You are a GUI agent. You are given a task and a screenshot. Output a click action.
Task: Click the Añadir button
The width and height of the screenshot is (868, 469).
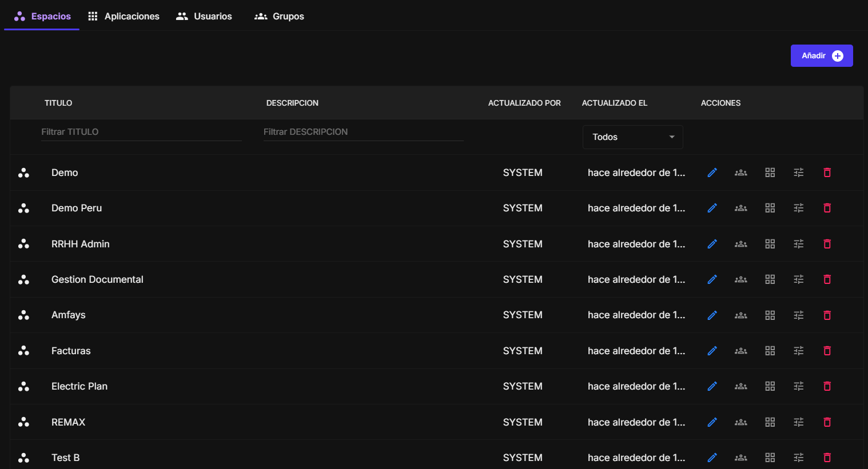[822, 55]
